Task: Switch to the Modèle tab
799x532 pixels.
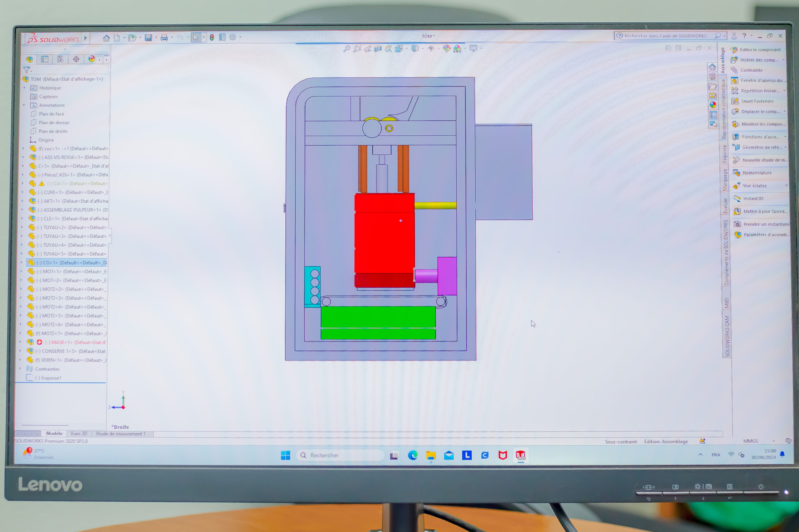Action: (x=54, y=433)
